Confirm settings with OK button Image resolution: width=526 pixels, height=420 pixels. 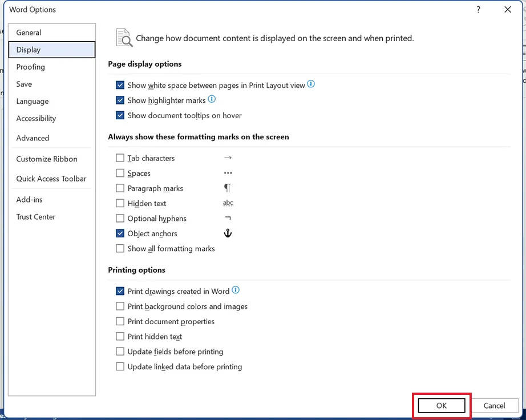442,406
